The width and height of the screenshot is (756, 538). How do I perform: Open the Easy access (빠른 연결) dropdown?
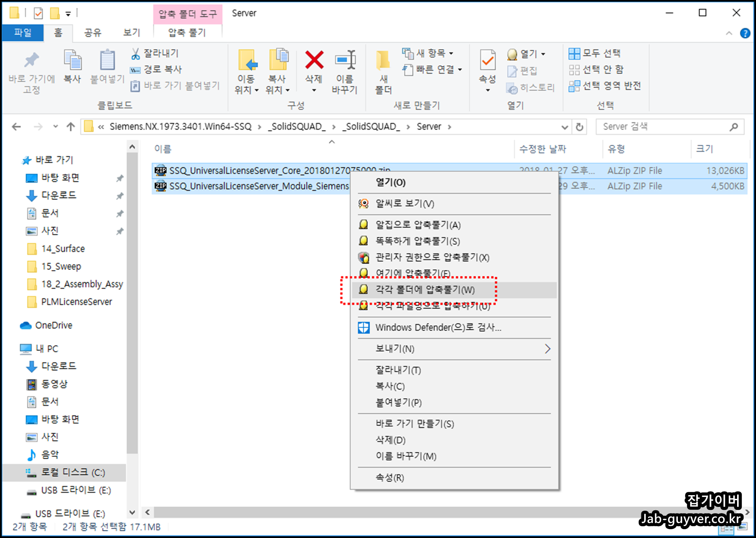pyautogui.click(x=432, y=69)
